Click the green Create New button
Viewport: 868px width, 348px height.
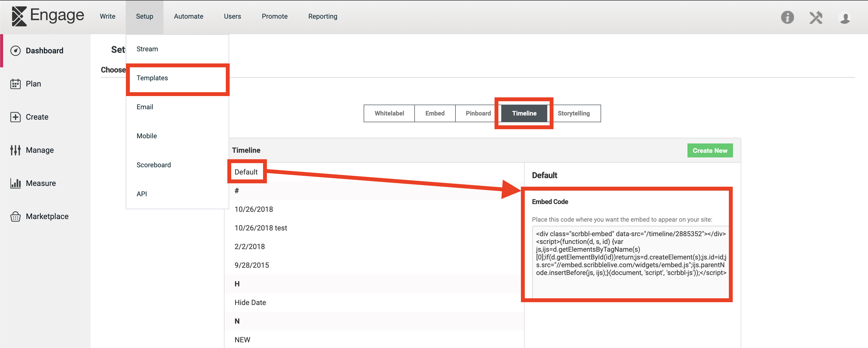(x=710, y=150)
